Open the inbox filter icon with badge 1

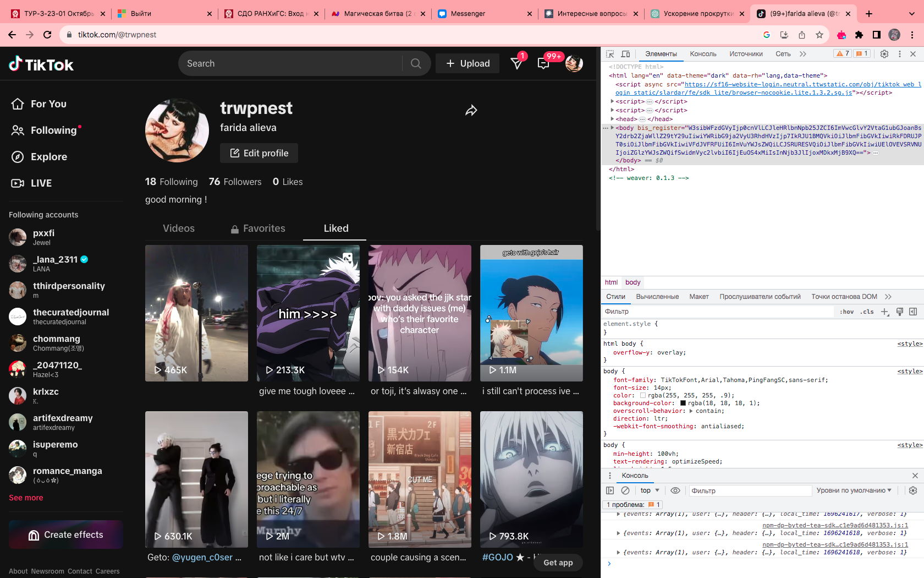(x=517, y=63)
